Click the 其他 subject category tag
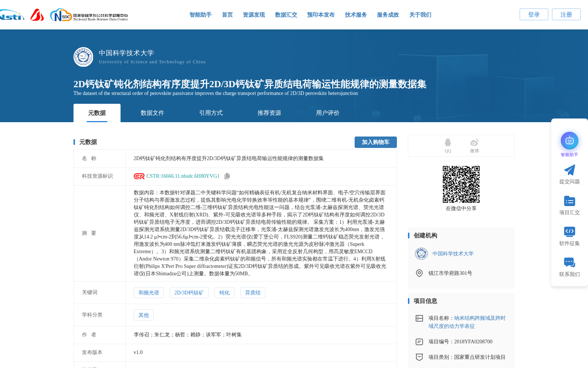Screen dimensions: 588x368 (x=144, y=315)
